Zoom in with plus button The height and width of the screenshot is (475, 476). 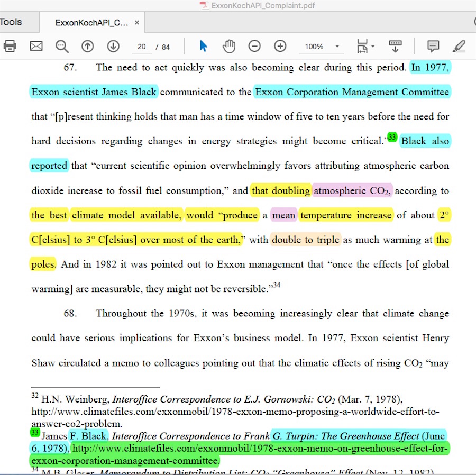tap(280, 46)
